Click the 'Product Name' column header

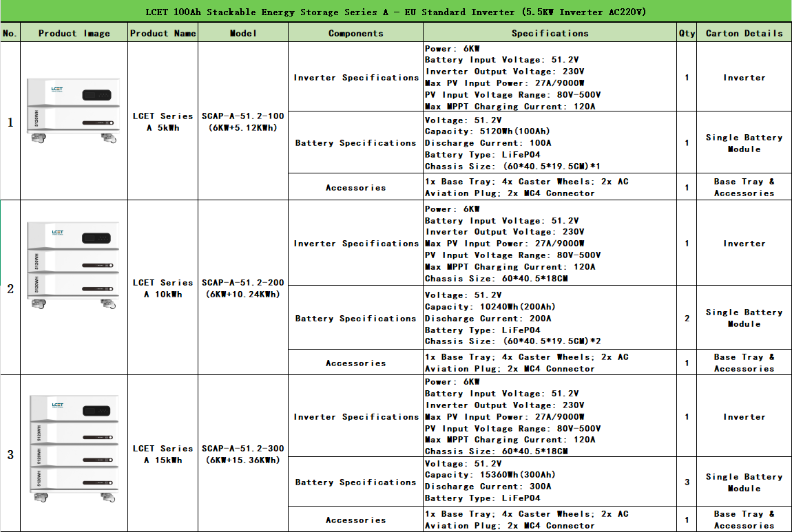[163, 33]
